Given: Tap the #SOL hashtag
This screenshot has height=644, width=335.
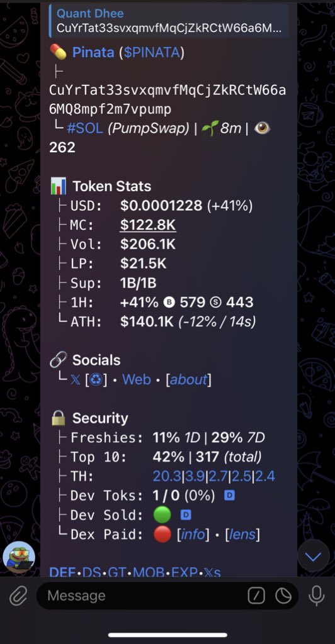Looking at the screenshot, I should (85, 128).
